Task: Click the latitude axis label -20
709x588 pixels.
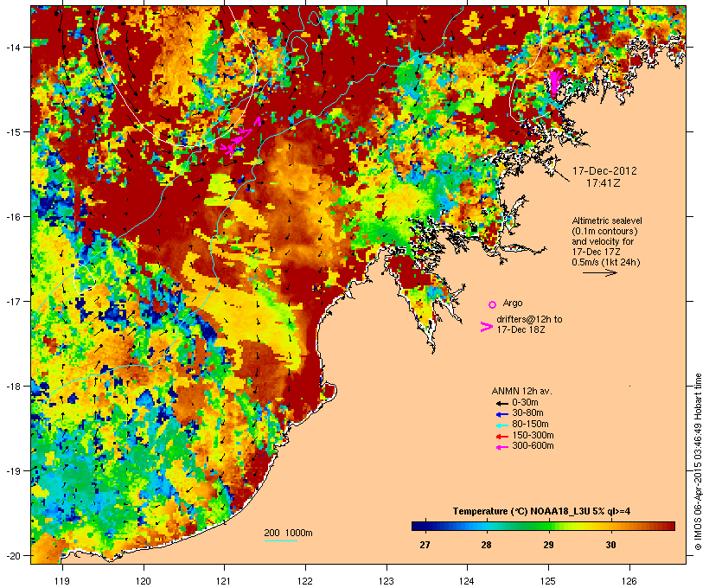Action: 12,556
